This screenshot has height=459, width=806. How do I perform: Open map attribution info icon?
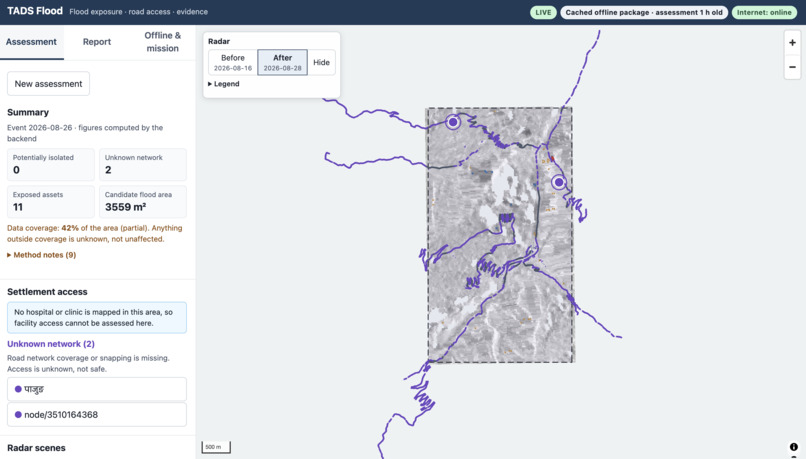[x=794, y=447]
